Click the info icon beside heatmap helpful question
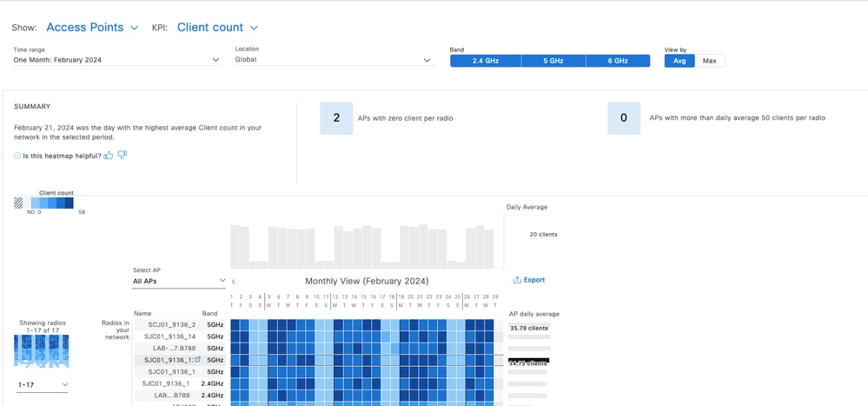868x406 pixels. point(17,156)
